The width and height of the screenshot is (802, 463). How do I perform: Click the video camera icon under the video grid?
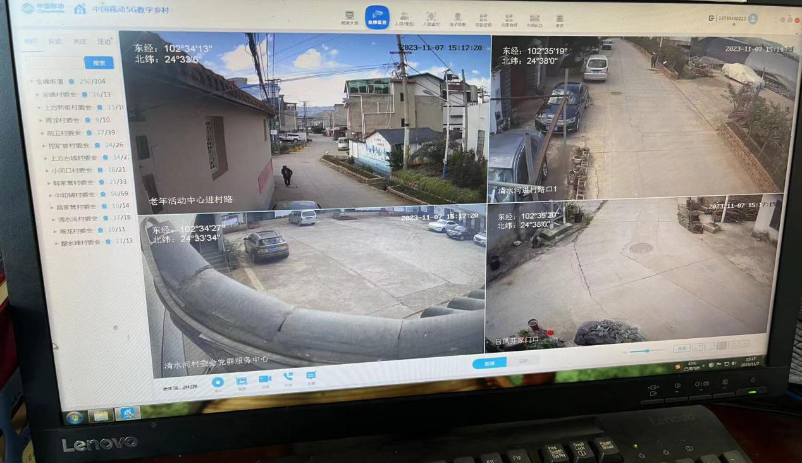pyautogui.click(x=265, y=381)
